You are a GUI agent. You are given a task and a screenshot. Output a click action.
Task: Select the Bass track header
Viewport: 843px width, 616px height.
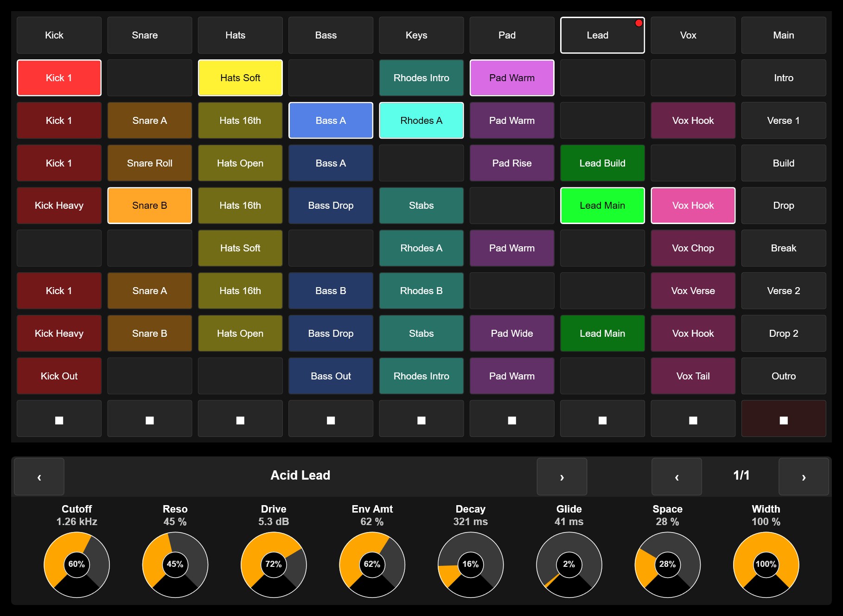[x=331, y=35]
